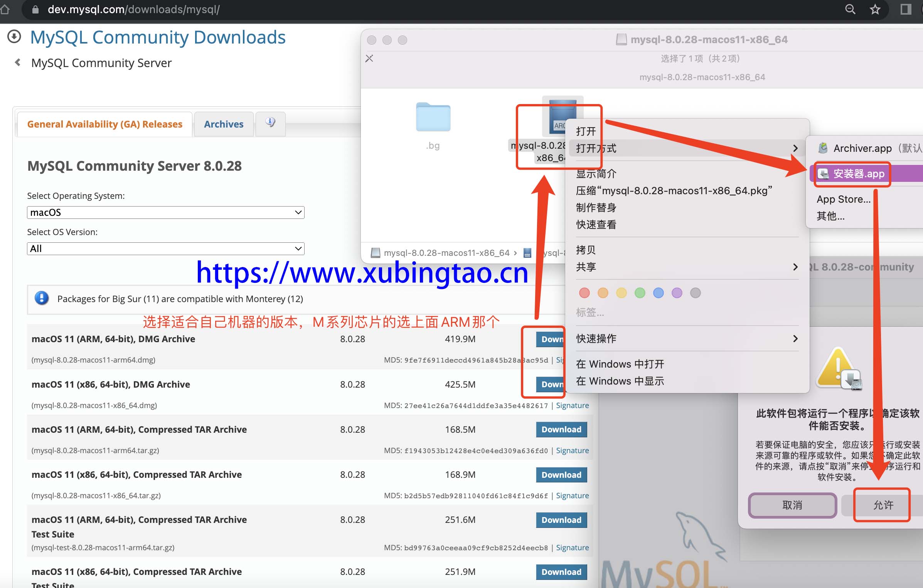Open the Select Operating System macOS dropdown

(166, 212)
